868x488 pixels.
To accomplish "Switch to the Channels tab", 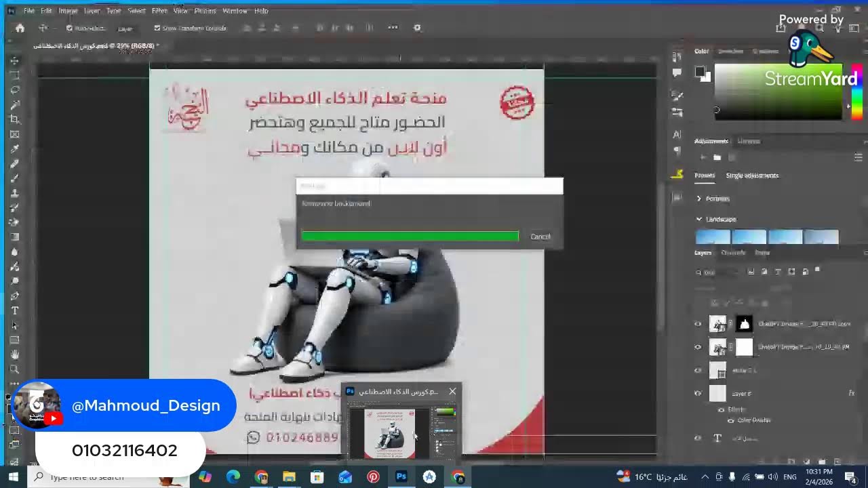I will [733, 253].
